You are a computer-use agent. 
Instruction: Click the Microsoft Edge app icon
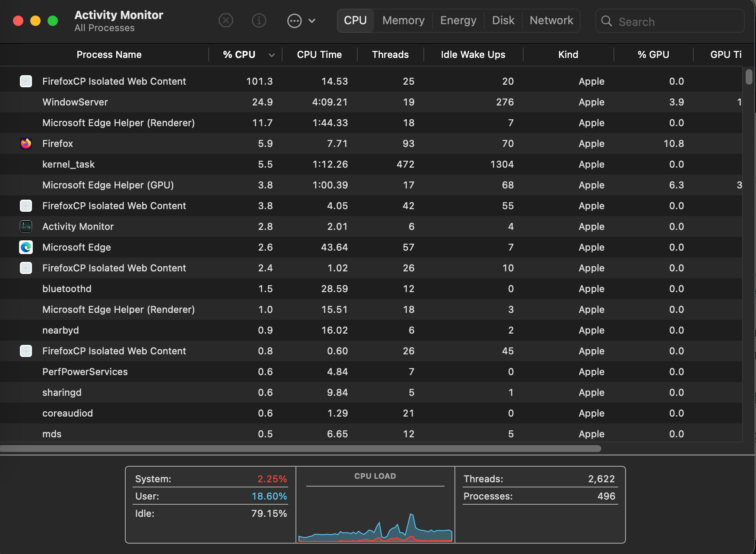26,247
